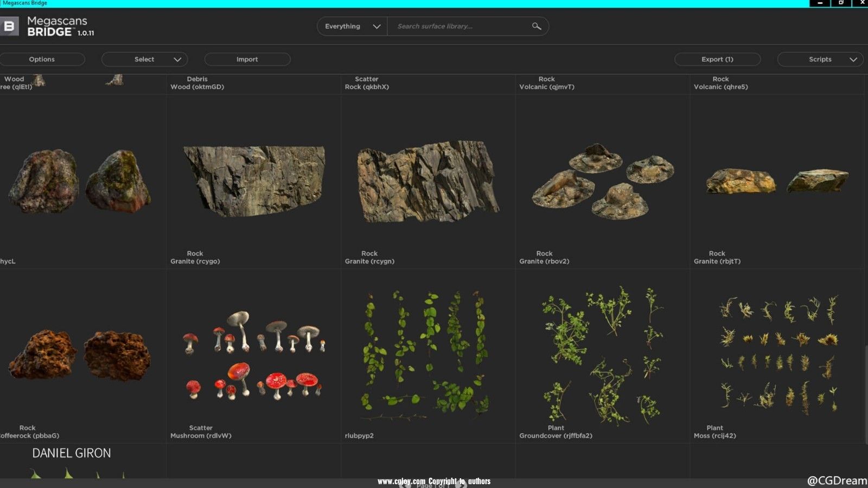Click the vertical scrollbar on the right
868x488 pixels.
pos(866,394)
